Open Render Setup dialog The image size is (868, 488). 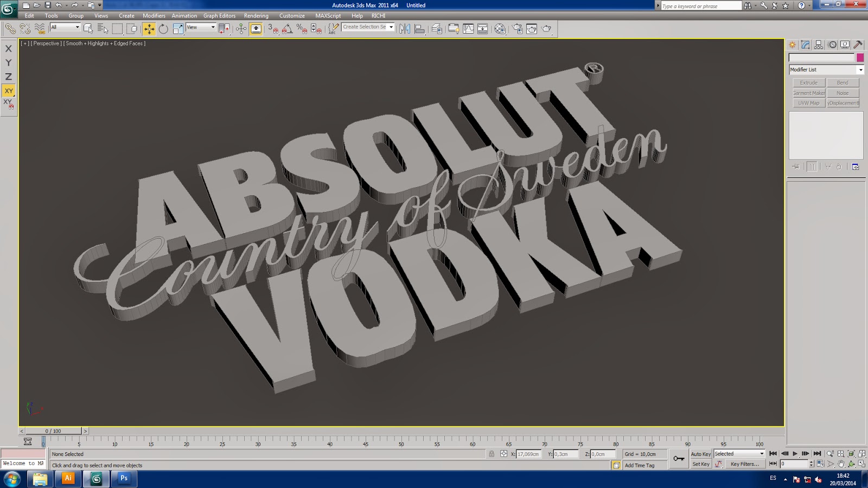coord(518,29)
